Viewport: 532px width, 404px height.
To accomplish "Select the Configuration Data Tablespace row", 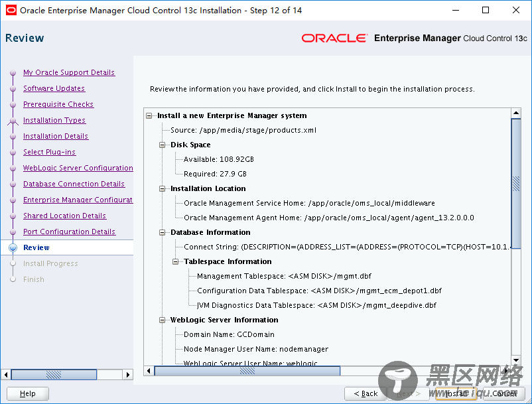I will click(319, 291).
